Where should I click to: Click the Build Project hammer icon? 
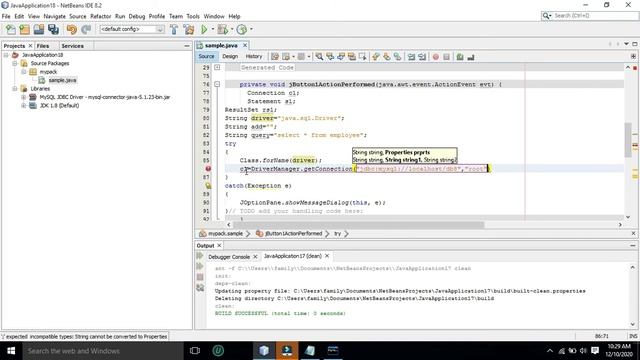[x=174, y=29]
